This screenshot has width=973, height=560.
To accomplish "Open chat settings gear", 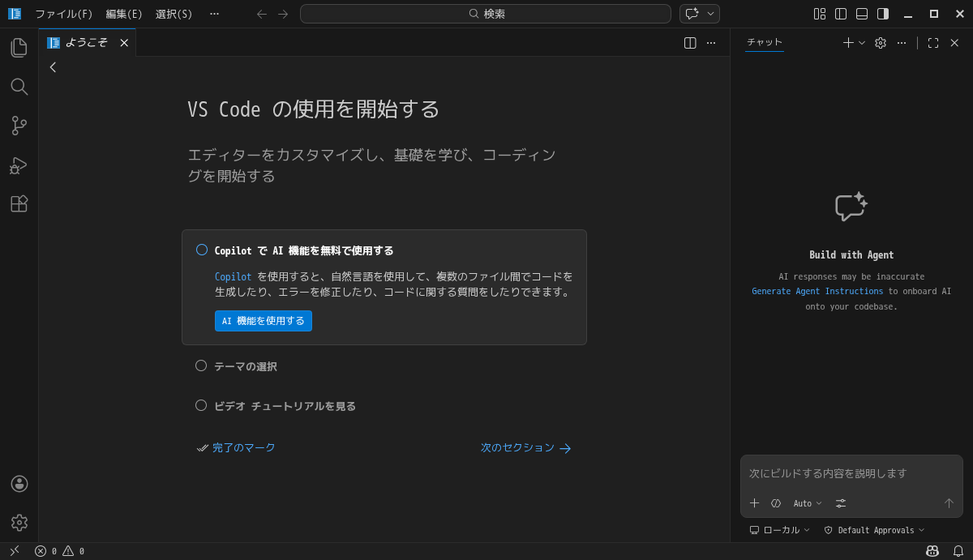I will point(881,43).
